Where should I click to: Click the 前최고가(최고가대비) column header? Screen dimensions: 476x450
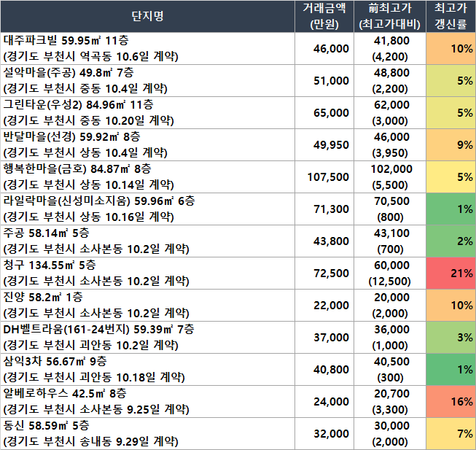click(x=390, y=16)
